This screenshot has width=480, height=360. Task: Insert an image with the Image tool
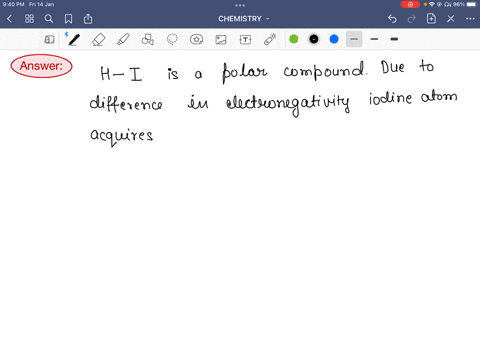click(221, 40)
